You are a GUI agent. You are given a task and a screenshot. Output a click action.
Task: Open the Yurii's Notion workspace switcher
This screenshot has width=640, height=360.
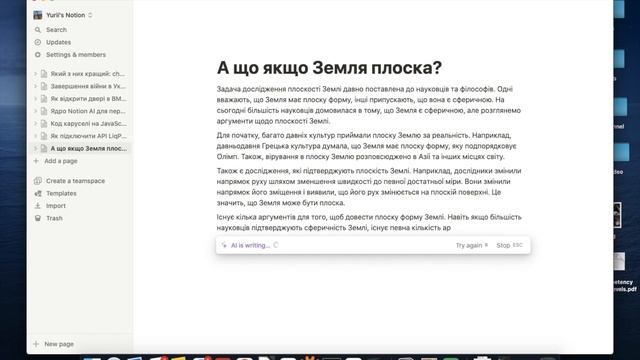pyautogui.click(x=63, y=15)
